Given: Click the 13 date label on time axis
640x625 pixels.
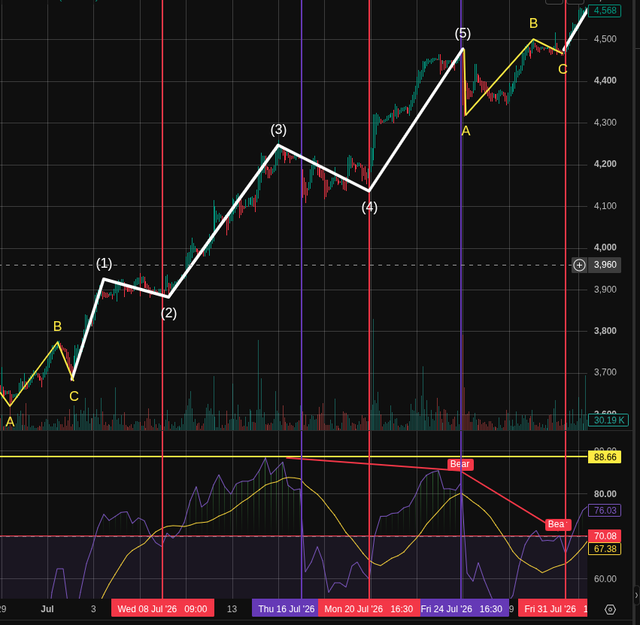Looking at the screenshot, I should click(x=232, y=609).
